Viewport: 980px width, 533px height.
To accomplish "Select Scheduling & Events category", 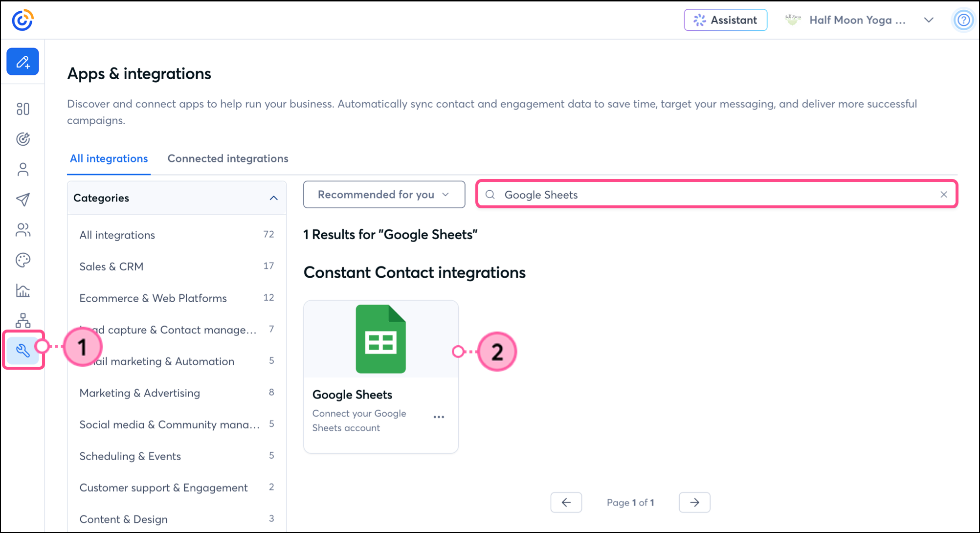I will [x=177, y=456].
